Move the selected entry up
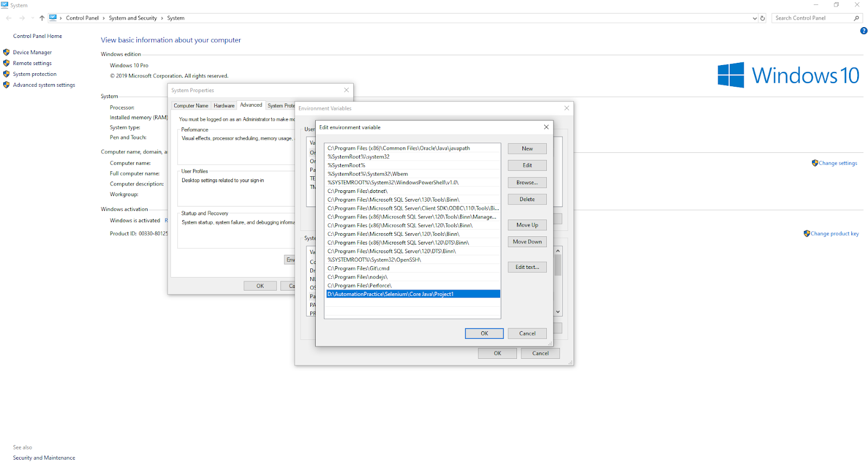 527,225
